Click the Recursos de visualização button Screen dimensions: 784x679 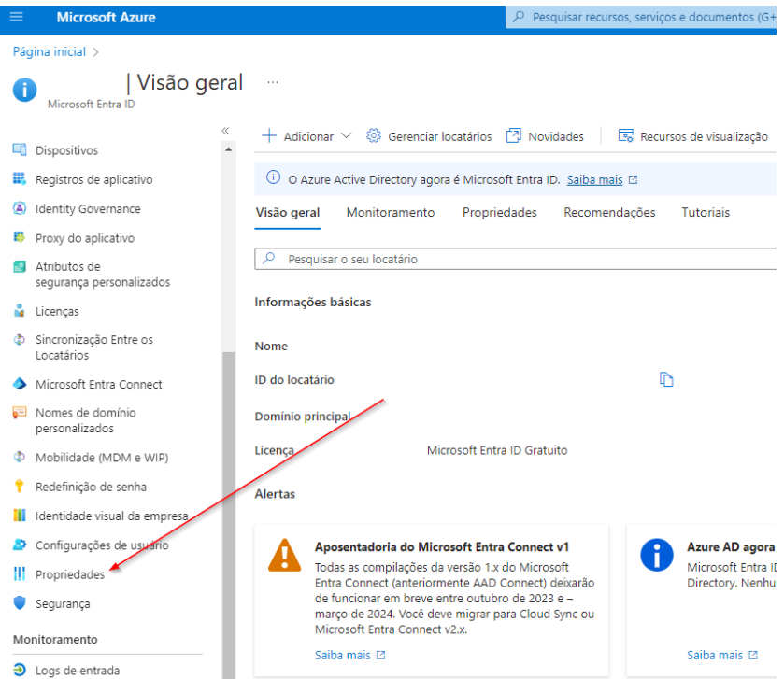tap(693, 136)
